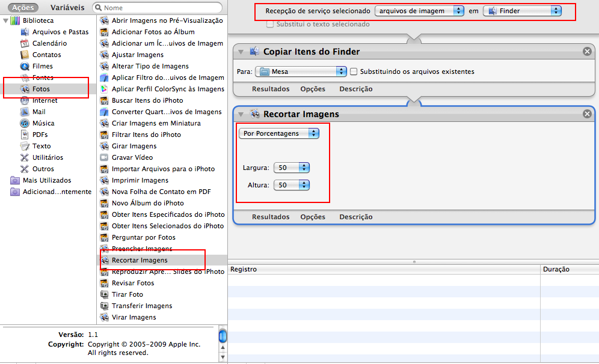Screen dimensions: 599x364
Task: Select Perguntar por Fotos action
Action: (144, 237)
